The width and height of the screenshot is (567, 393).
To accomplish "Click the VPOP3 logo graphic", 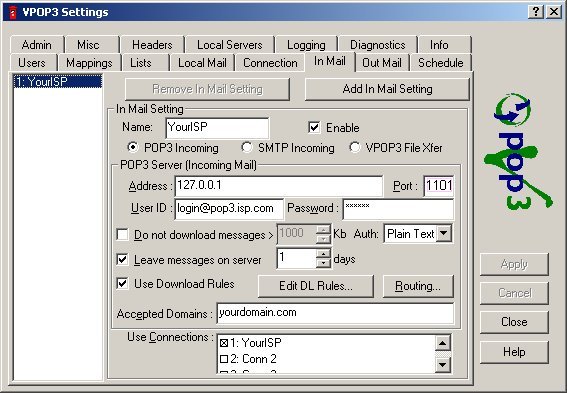I will click(x=518, y=152).
